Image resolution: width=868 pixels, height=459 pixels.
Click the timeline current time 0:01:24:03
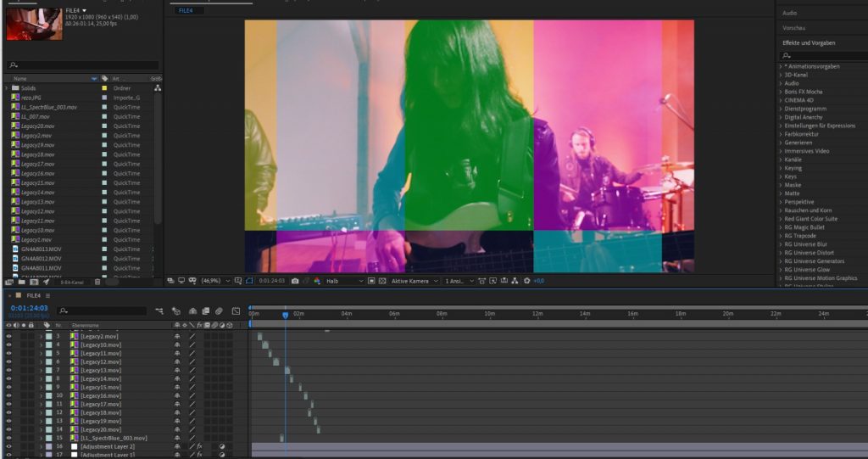28,309
